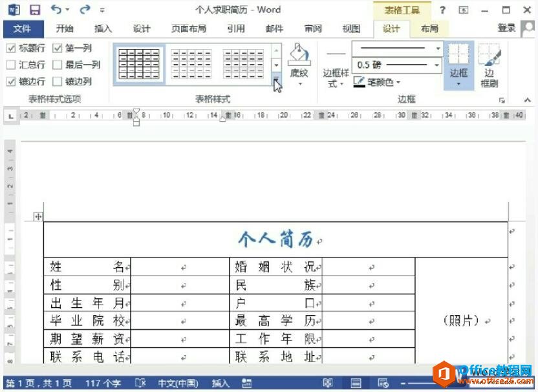538x392 pixels.
Task: Uncheck the 镶边行 checkbox
Action: click(11, 82)
